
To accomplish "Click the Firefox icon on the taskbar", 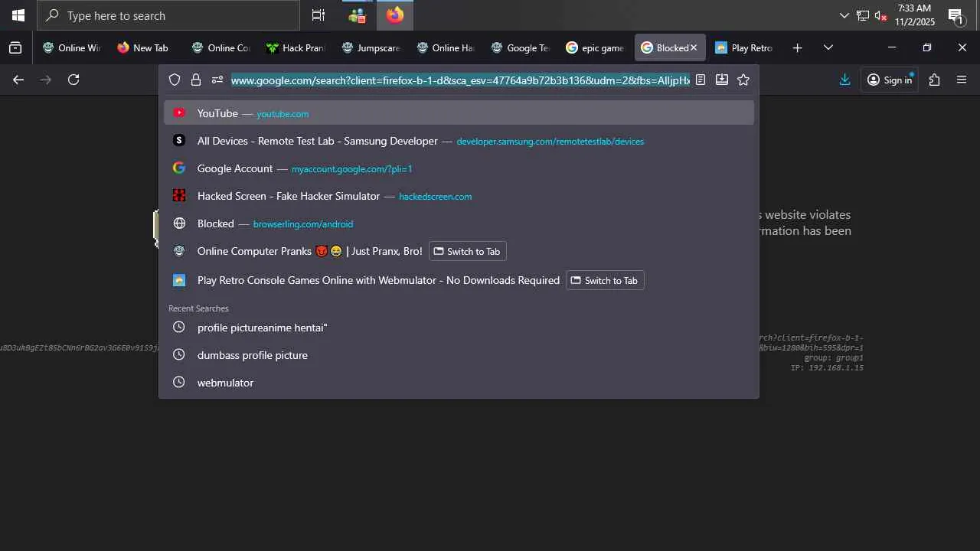I will tap(395, 15).
